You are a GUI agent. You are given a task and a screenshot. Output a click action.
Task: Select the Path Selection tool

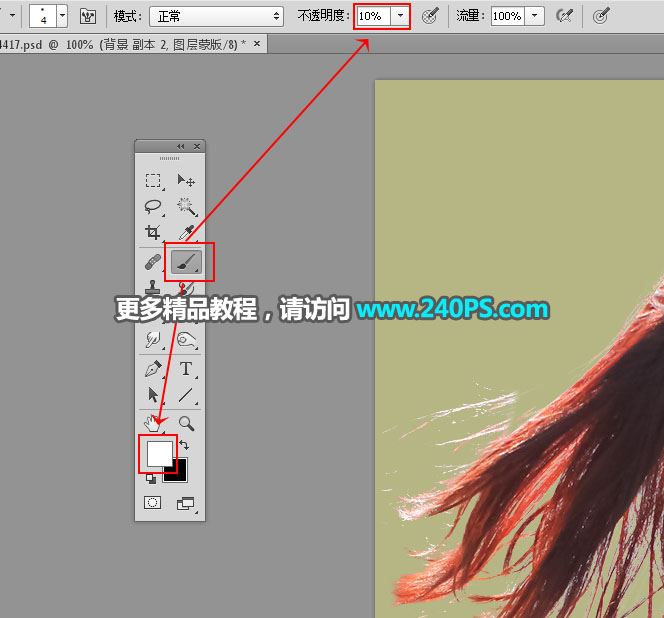[x=153, y=395]
